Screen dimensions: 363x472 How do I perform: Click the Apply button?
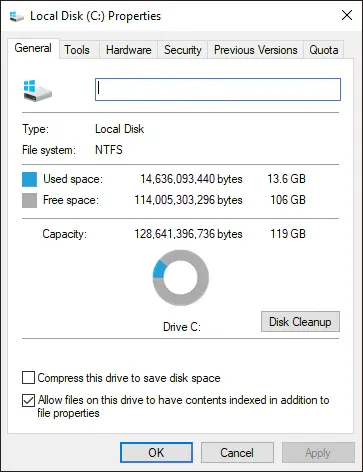coord(318,453)
